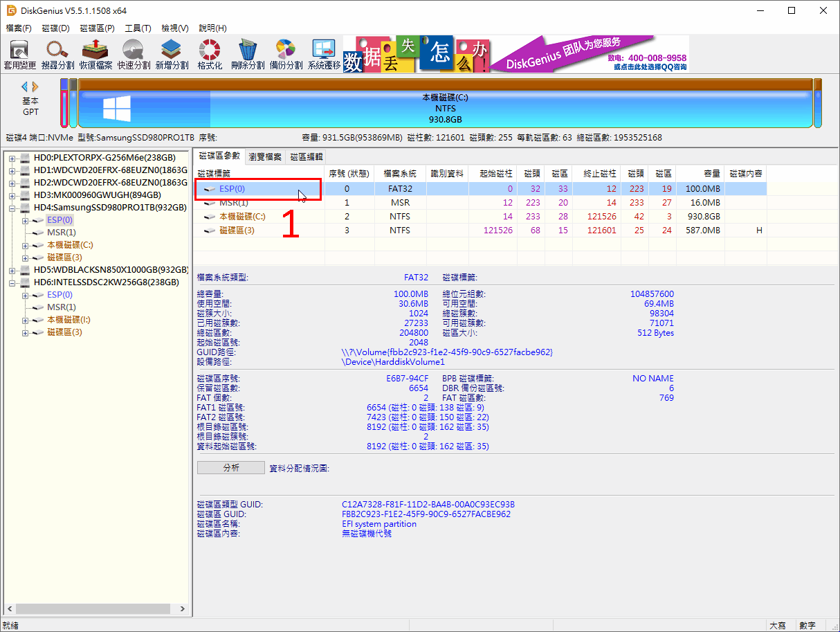This screenshot has width=840, height=632.
Task: Click the HD5 WDBLACK disk icon
Action: pos(26,270)
